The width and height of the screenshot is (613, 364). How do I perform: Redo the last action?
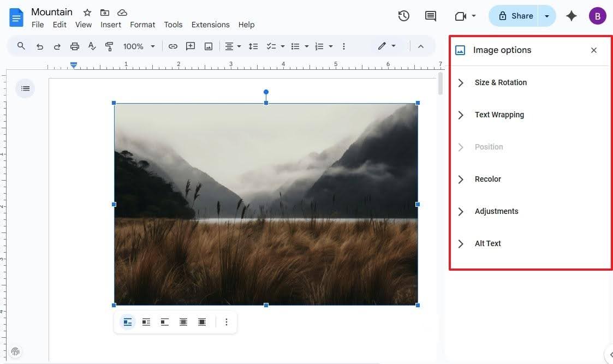57,46
